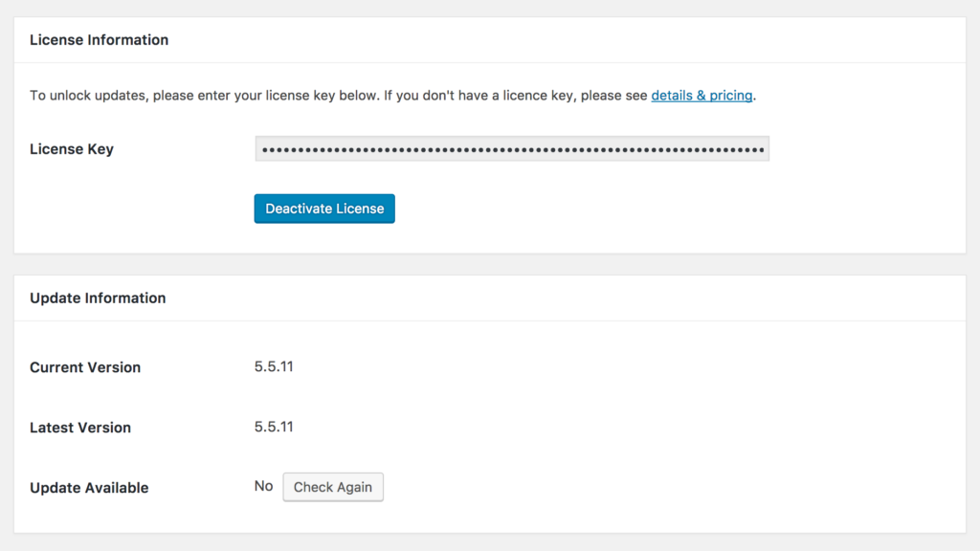
Task: Click the Update Available label
Action: [x=89, y=488]
